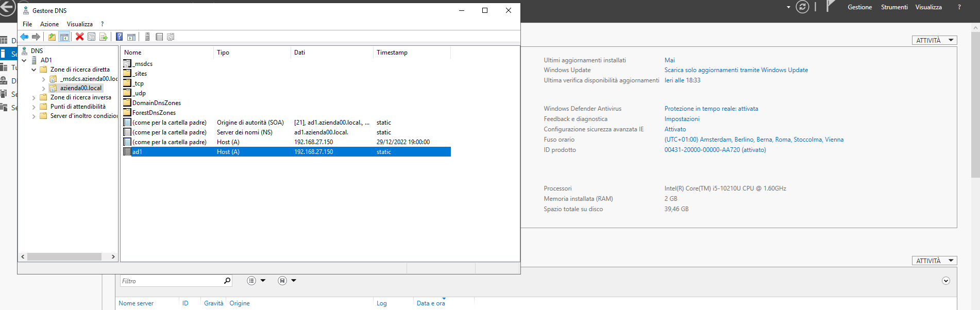Image resolution: width=980 pixels, height=310 pixels.
Task: Click Server Manager back arrow button
Action: click(7, 7)
